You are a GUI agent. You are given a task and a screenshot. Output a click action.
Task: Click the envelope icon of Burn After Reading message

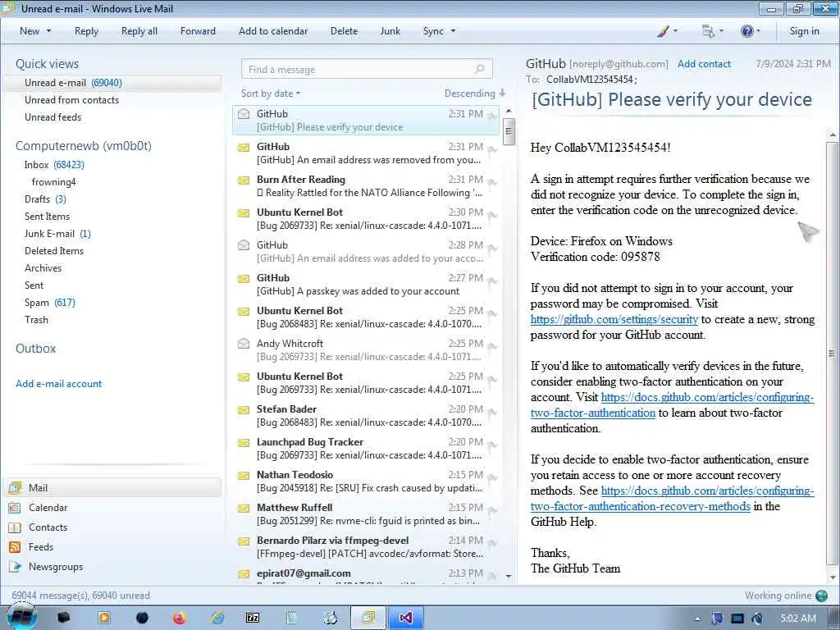[x=244, y=180]
